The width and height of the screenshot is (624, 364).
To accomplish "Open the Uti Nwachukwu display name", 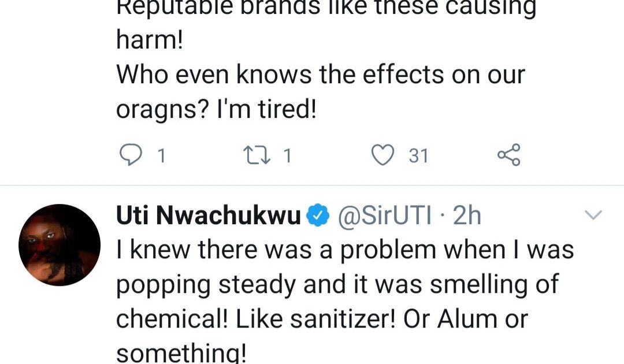I will (x=209, y=216).
